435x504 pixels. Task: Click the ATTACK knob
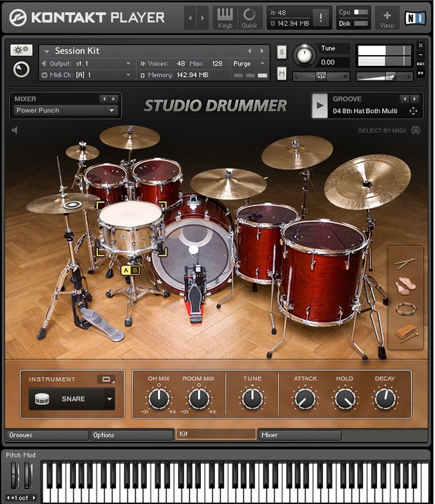[x=305, y=399]
